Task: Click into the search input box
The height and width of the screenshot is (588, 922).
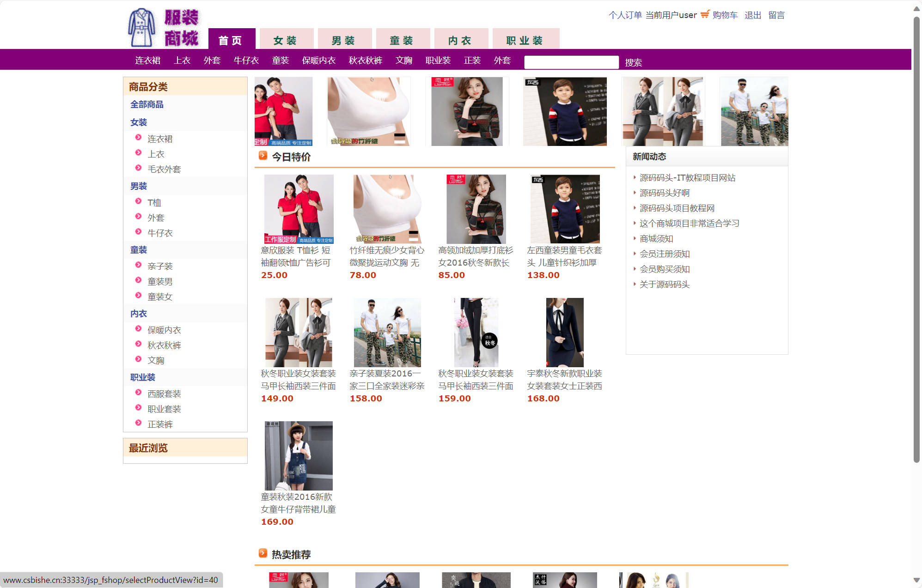Action: [x=571, y=62]
